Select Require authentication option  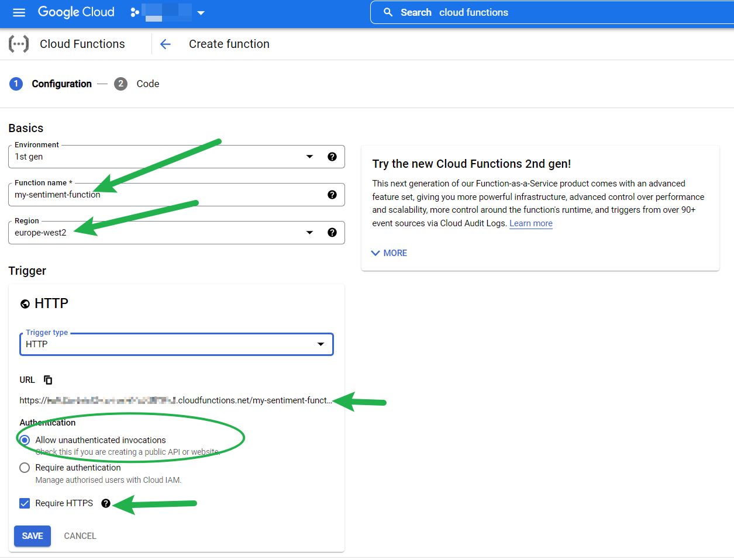click(25, 468)
